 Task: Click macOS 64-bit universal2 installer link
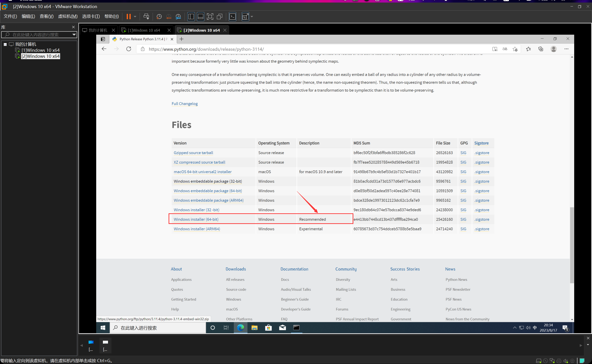tap(203, 172)
